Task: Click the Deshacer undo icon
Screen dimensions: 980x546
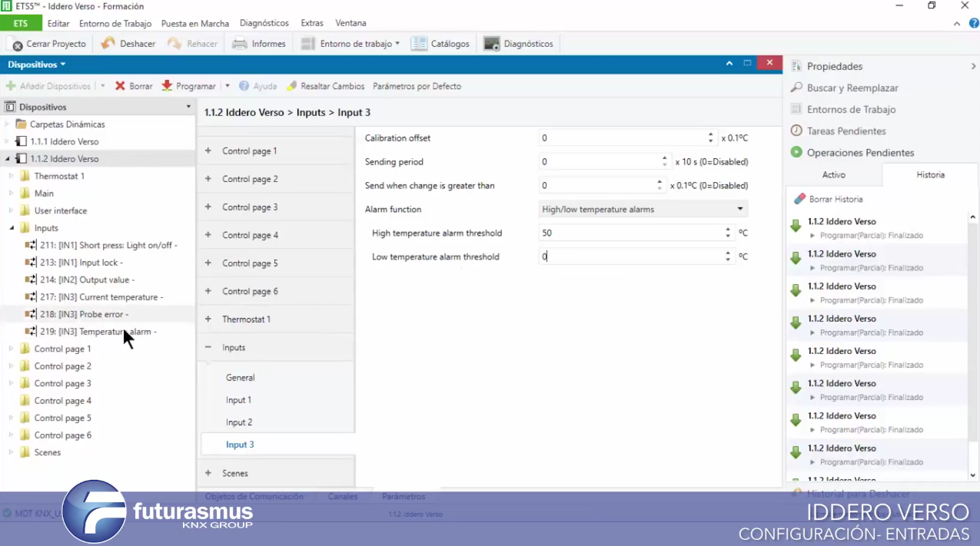Action: pyautogui.click(x=108, y=44)
